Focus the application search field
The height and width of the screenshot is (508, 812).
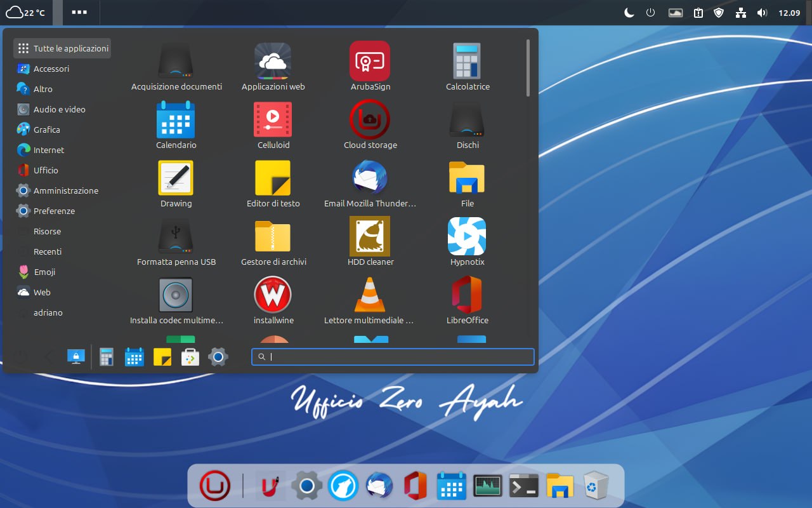tap(393, 357)
